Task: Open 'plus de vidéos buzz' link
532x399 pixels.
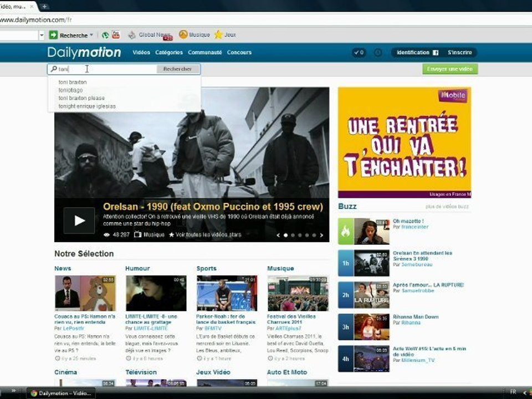Action: pyautogui.click(x=447, y=207)
